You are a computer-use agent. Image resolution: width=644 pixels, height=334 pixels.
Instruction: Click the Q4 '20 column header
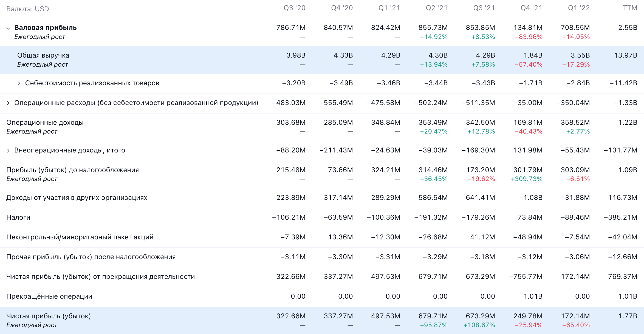point(342,8)
